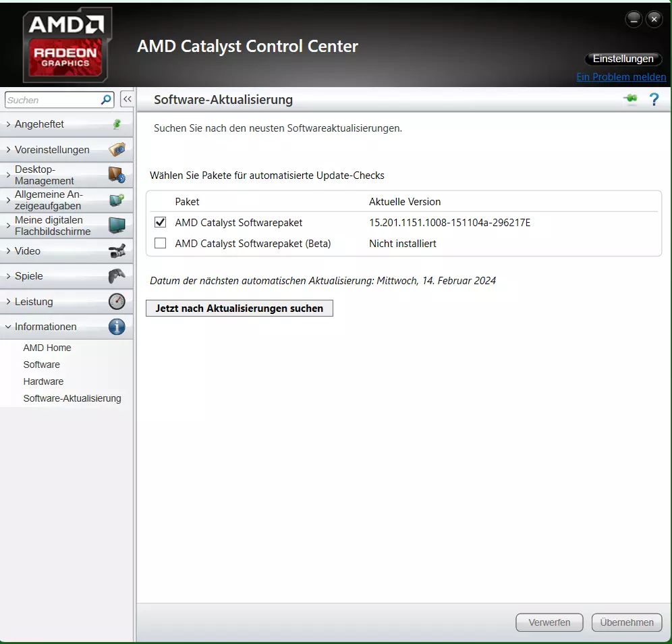Collapse the Informationen section
672x644 pixels.
pos(66,327)
